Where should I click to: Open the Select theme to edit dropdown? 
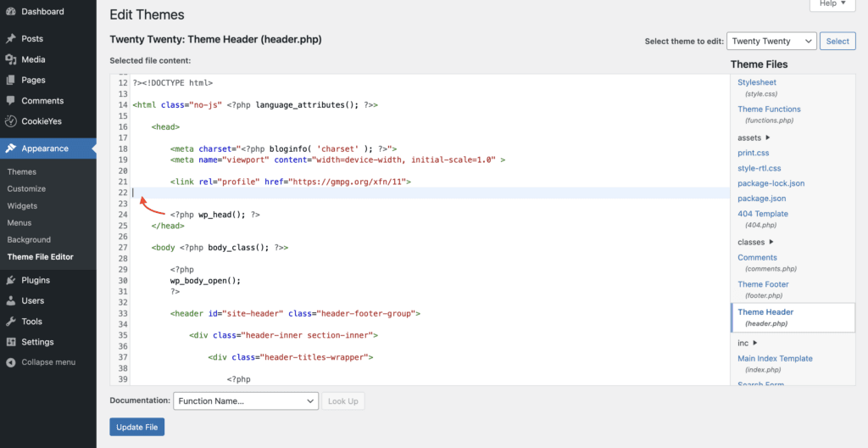[771, 41]
